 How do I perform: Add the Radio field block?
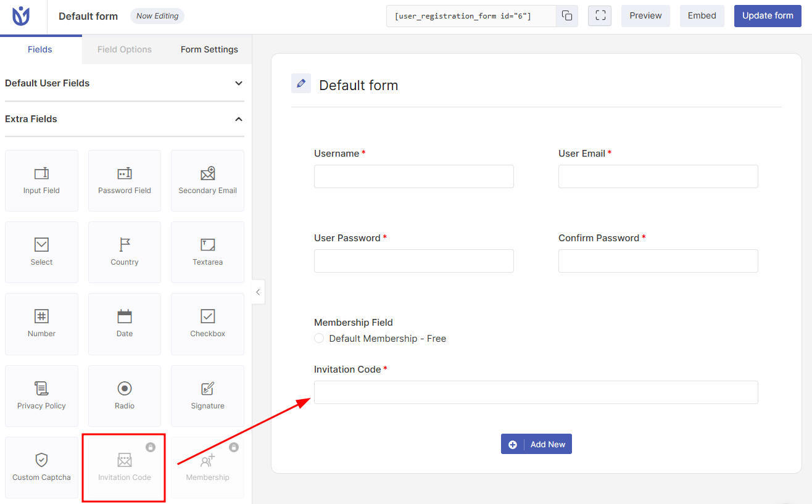point(125,395)
